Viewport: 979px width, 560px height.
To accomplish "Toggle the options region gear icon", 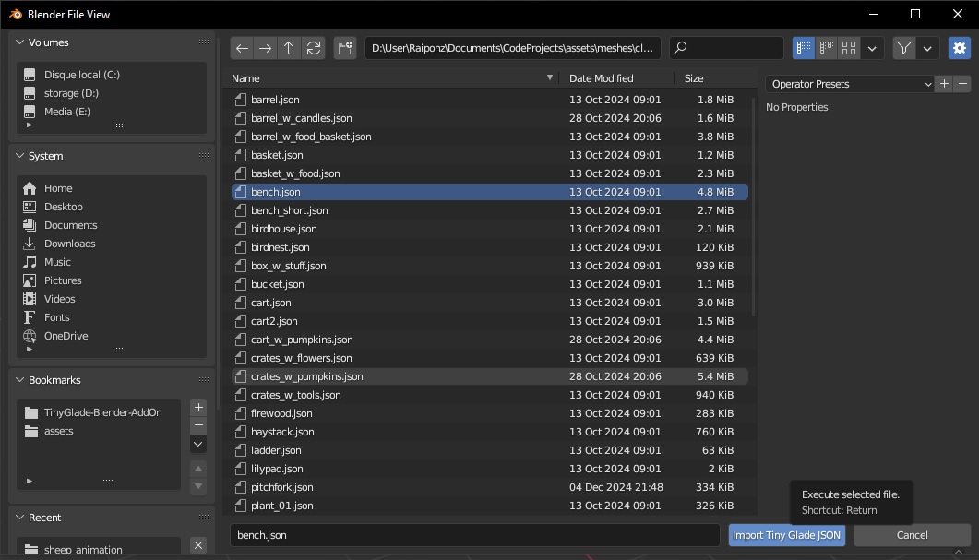I will click(960, 48).
